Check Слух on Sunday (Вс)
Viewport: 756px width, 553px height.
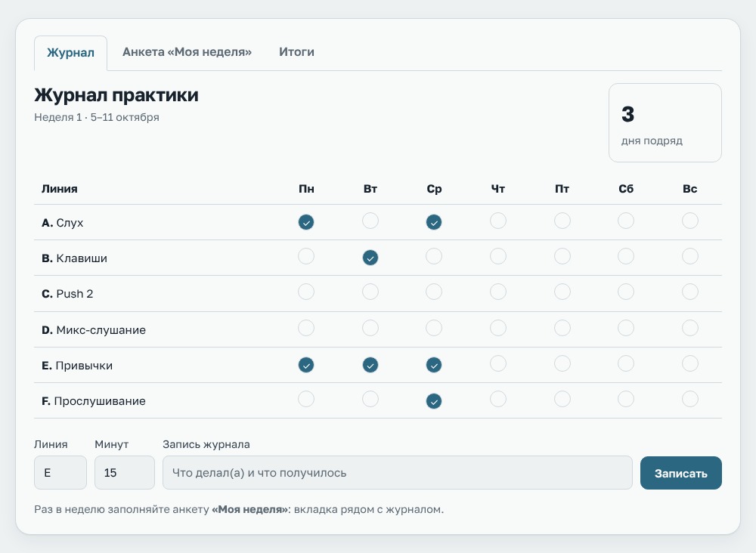click(690, 221)
